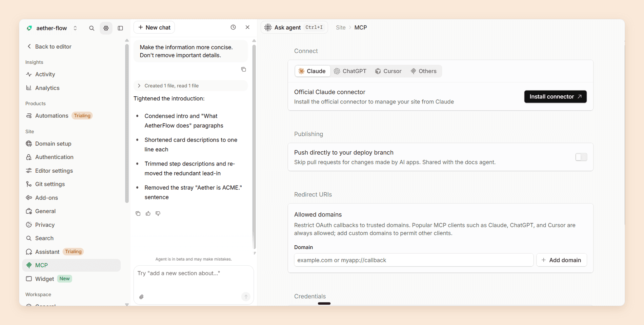The image size is (644, 325).
Task: Click the MCP breadcrumb text
Action: click(361, 27)
